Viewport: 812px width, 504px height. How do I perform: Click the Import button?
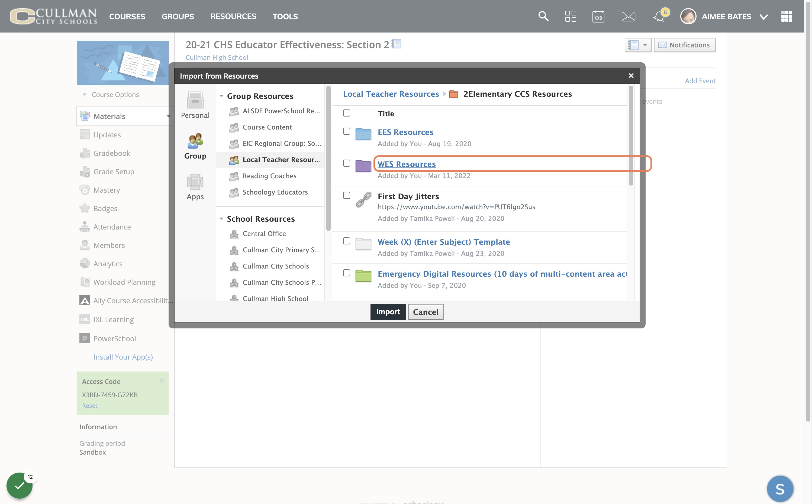click(388, 312)
